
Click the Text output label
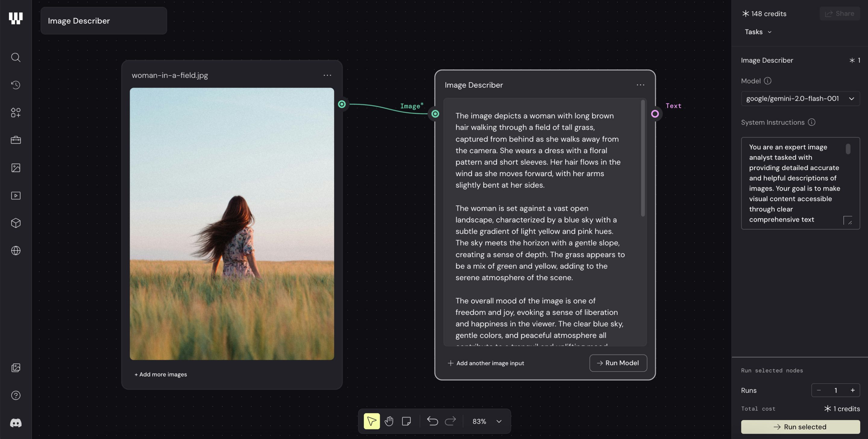point(674,106)
